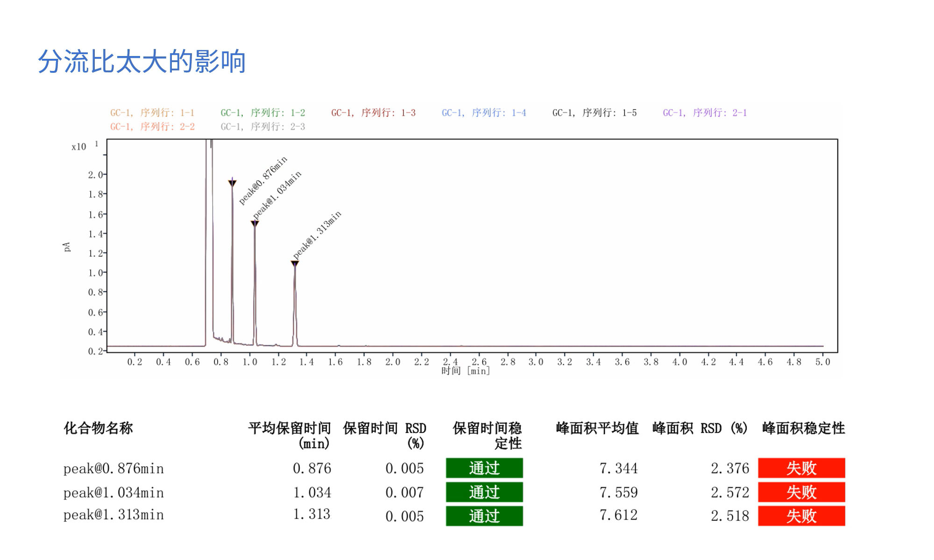Select legend entry GC-1 序列行: 2-1
Image resolution: width=934 pixels, height=560 pixels.
click(x=705, y=113)
